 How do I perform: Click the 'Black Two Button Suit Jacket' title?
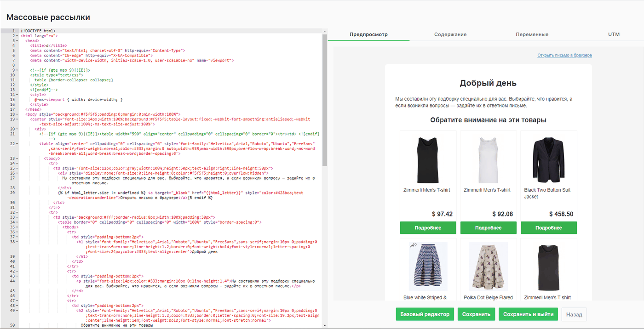547,193
